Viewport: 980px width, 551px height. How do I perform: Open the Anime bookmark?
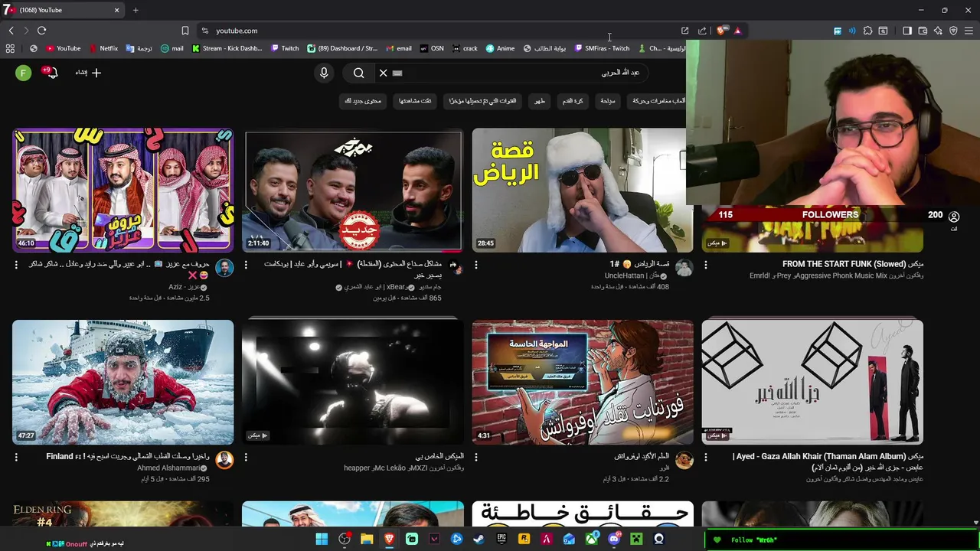[x=500, y=48]
